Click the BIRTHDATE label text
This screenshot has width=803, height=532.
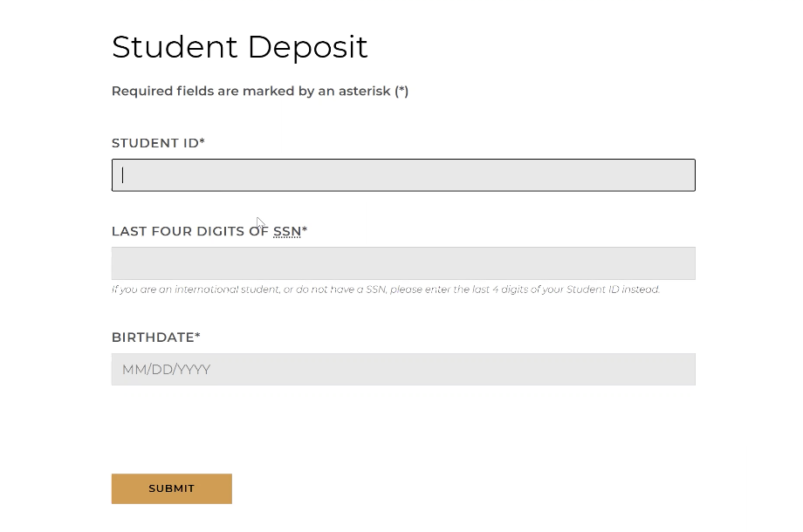(x=153, y=337)
